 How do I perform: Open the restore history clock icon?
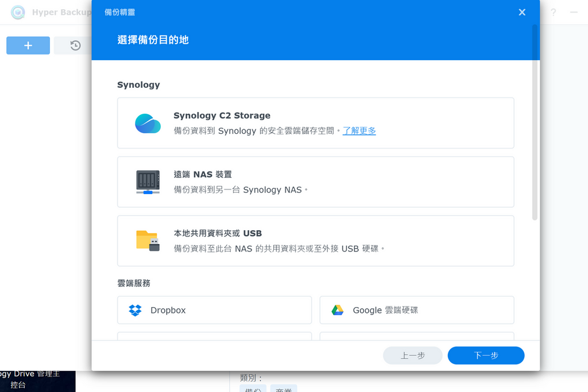(75, 45)
